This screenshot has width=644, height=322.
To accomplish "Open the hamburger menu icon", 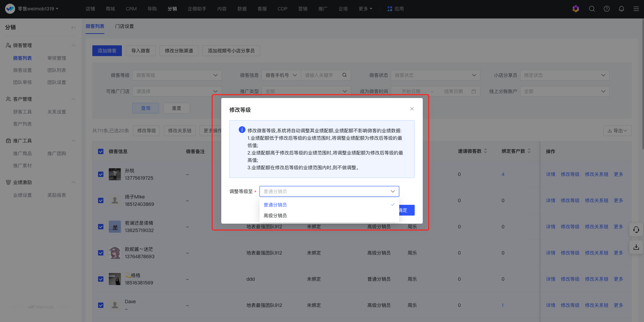I will [x=636, y=9].
